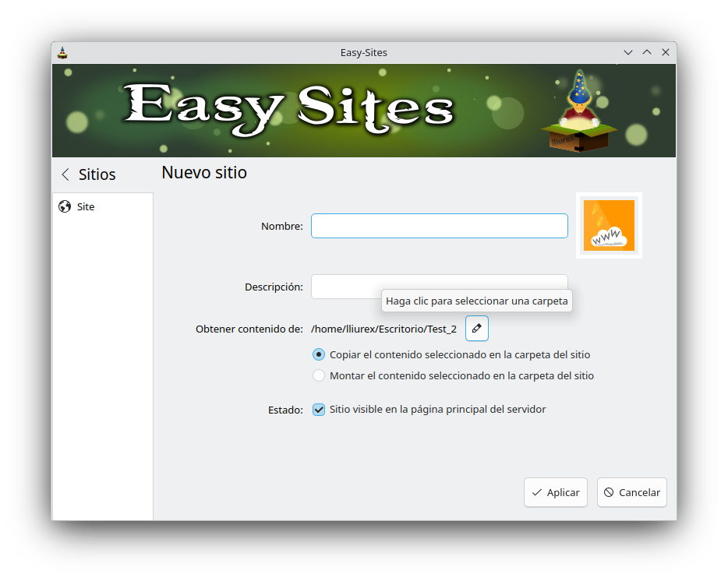Click the orange WWW cloud site image

pyautogui.click(x=609, y=225)
